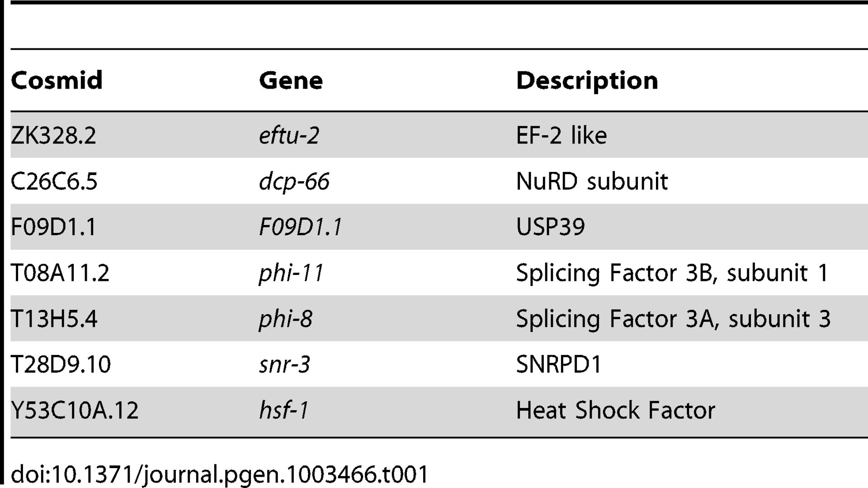Click Splicing Factor 3B, subunit 1

[672, 273]
